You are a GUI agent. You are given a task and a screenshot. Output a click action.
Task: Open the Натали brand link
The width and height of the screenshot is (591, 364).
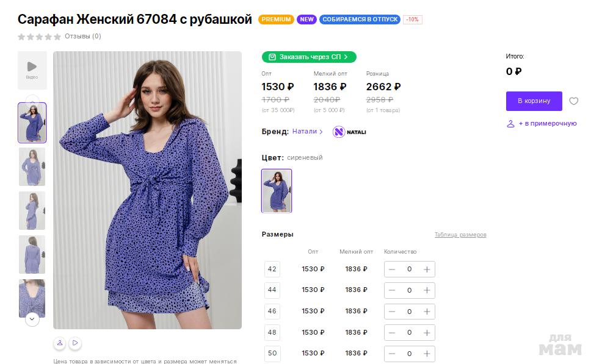click(x=307, y=132)
